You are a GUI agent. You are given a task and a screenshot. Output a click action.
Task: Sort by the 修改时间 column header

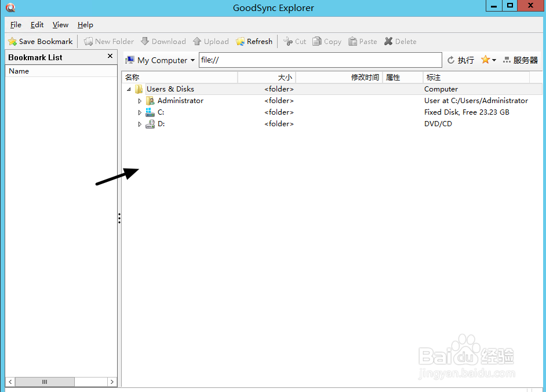point(339,77)
